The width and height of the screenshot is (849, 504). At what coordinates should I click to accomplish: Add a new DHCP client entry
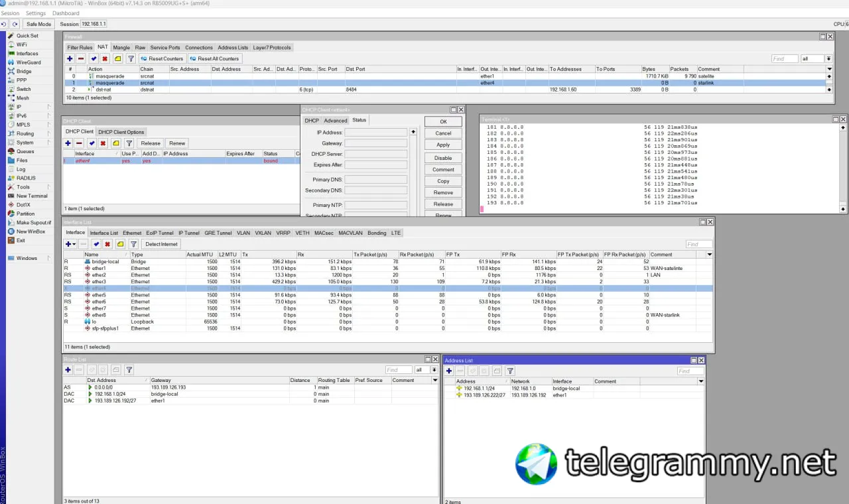pos(68,143)
